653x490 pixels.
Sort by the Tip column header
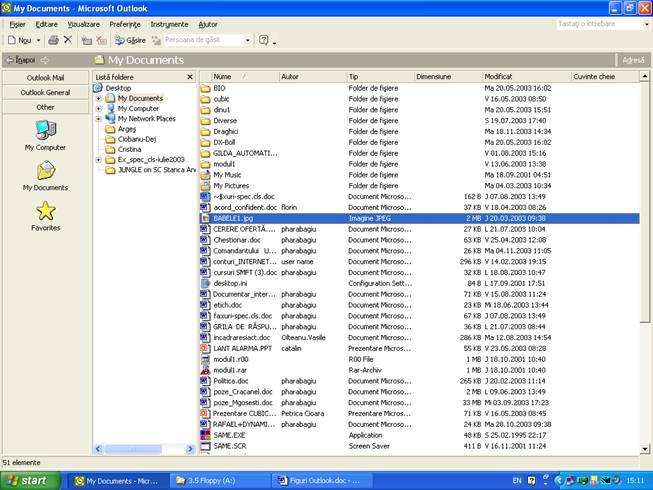click(381, 77)
